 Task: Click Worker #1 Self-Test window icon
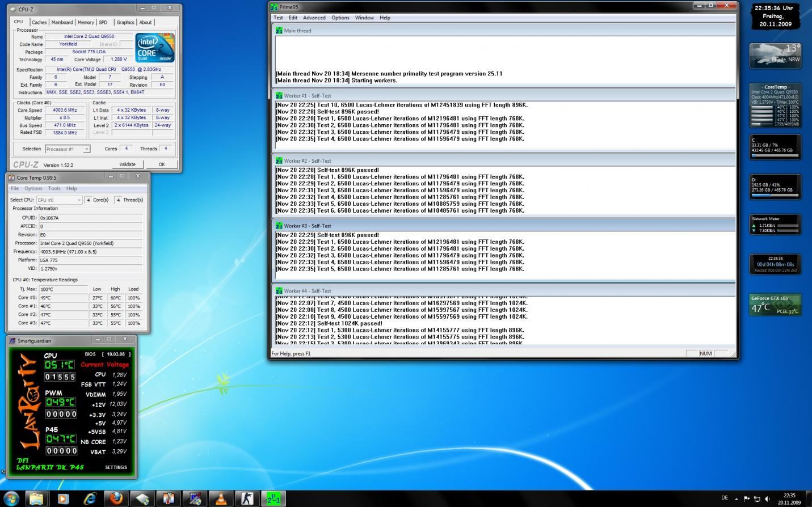point(279,95)
